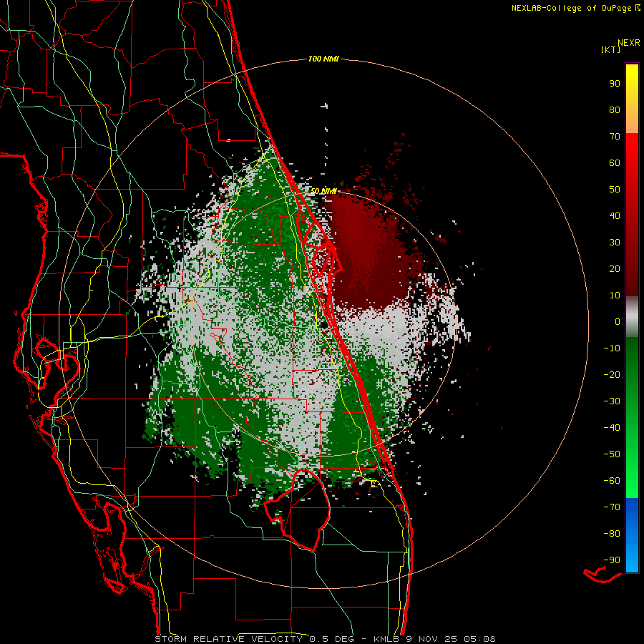This screenshot has height=644, width=644.
Task: Select the -90 scale value
Action: 612,560
